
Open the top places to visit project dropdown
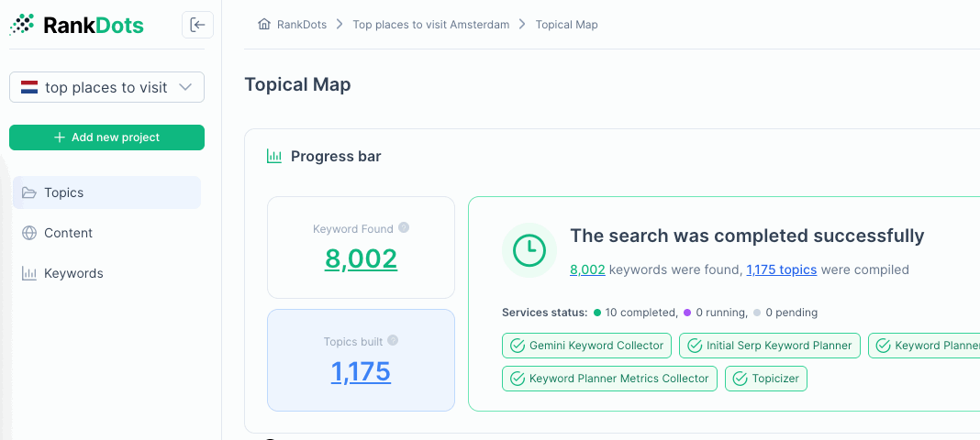point(184,88)
